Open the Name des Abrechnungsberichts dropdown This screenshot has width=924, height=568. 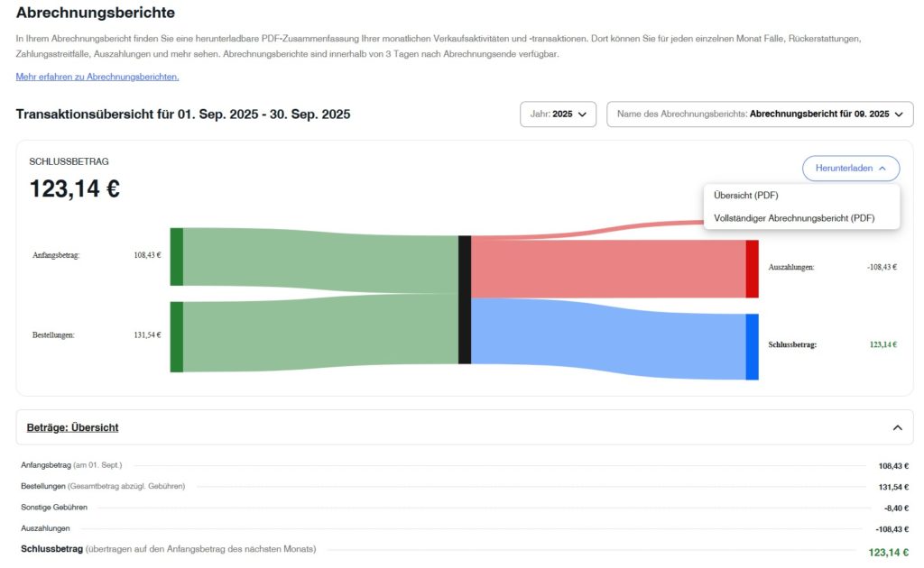pos(760,115)
